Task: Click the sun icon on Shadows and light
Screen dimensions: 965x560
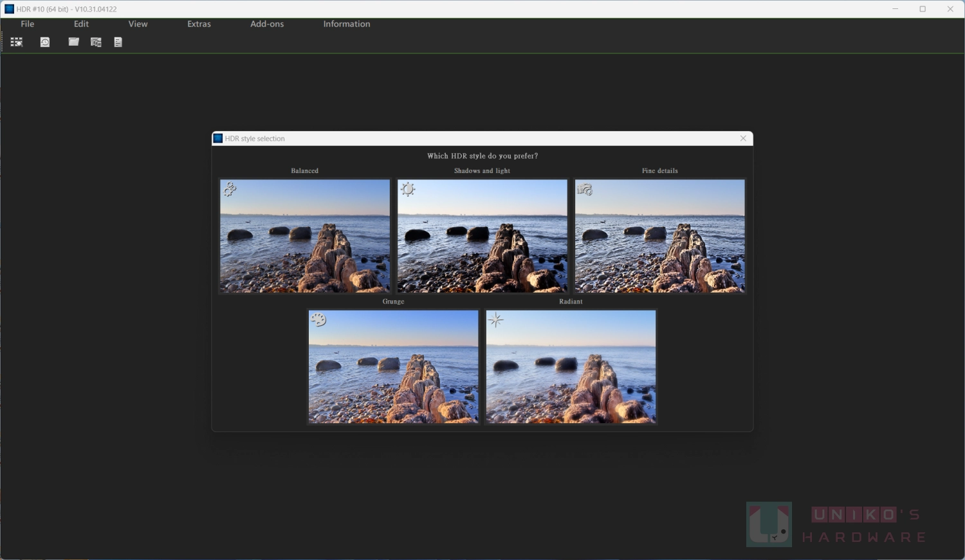Action: (x=408, y=189)
